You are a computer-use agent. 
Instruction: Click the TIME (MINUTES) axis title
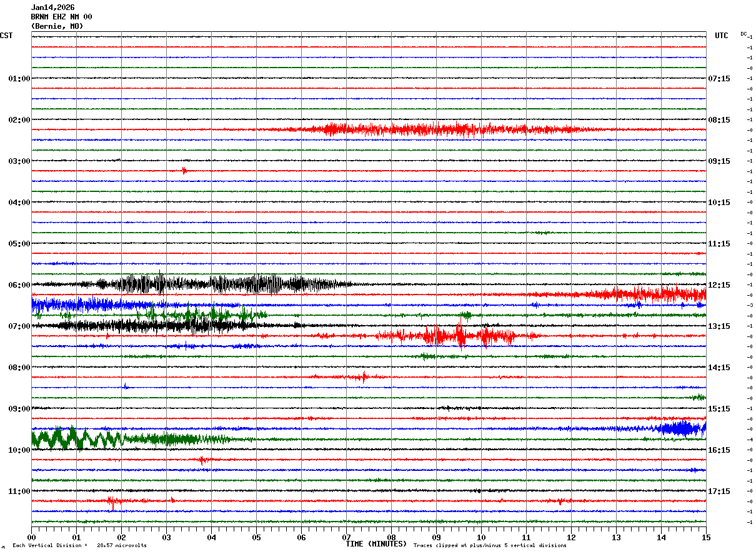376,544
